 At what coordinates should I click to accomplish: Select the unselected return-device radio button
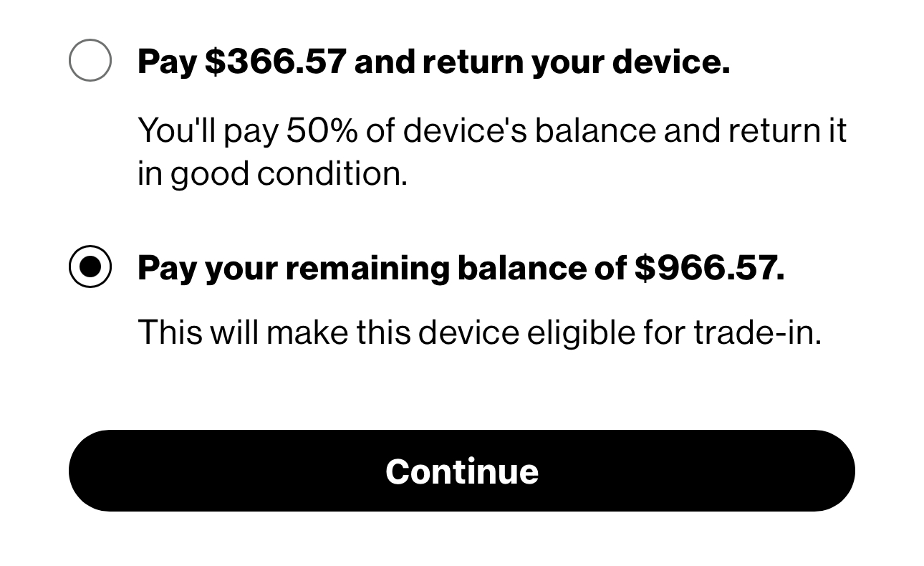(x=90, y=60)
